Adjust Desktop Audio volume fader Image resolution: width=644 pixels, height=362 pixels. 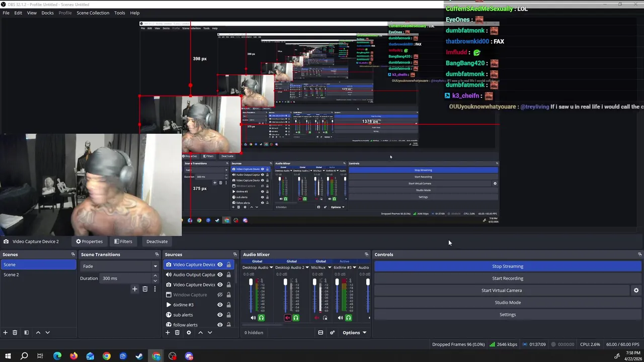pyautogui.click(x=251, y=283)
